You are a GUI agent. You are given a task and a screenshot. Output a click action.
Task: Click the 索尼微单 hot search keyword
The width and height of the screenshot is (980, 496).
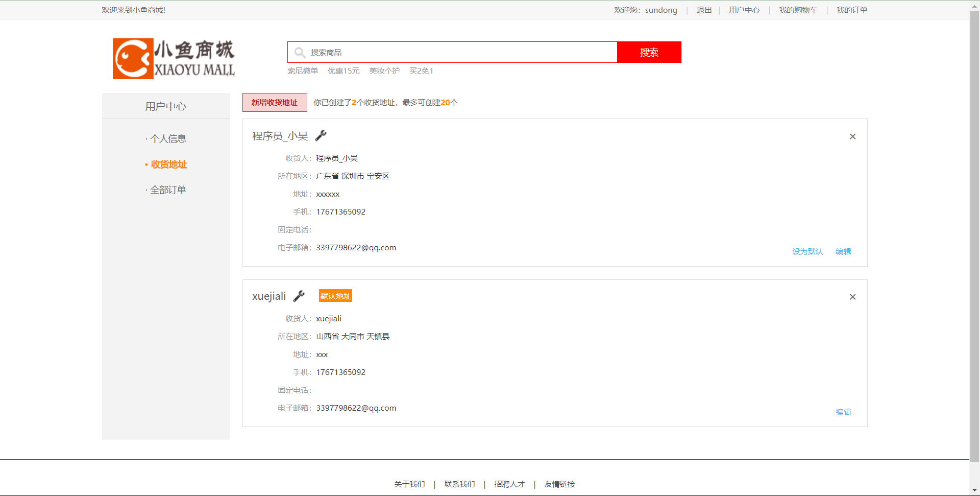pyautogui.click(x=303, y=70)
